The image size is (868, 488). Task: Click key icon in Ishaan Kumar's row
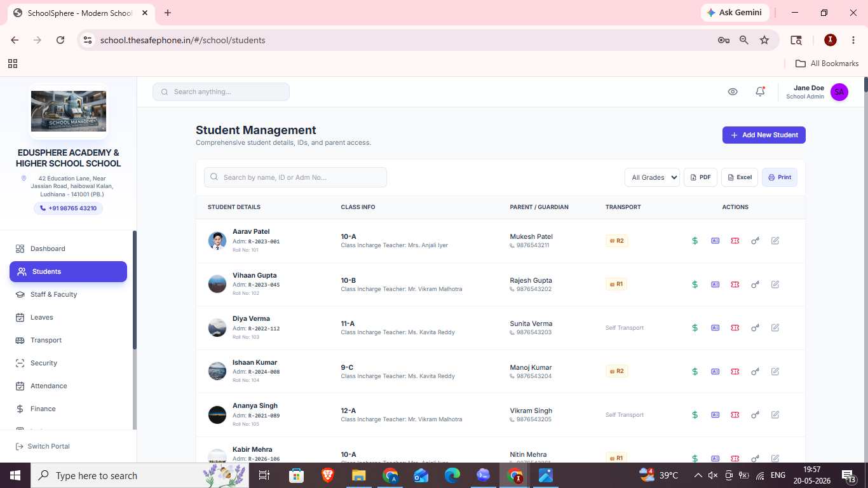755,371
